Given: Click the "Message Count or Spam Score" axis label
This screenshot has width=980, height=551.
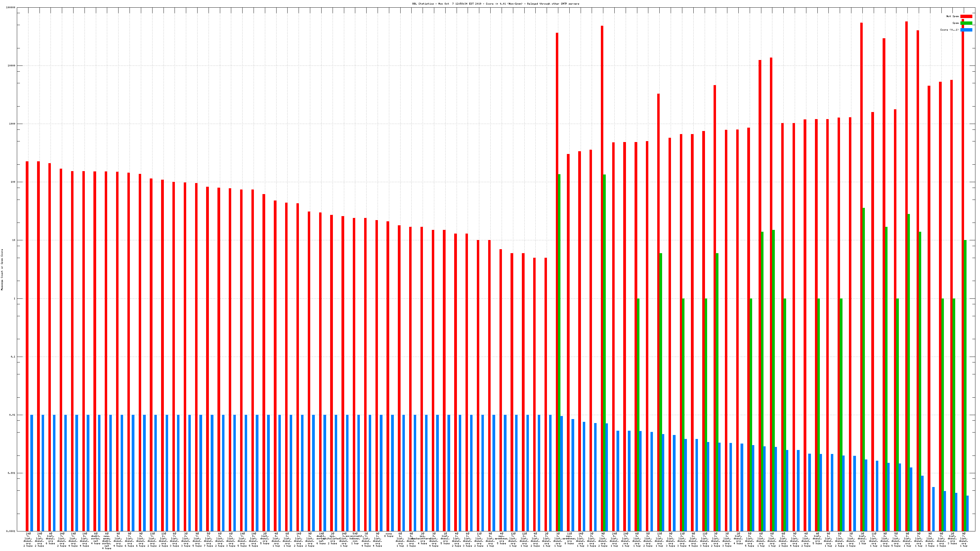Looking at the screenshot, I should (2, 270).
